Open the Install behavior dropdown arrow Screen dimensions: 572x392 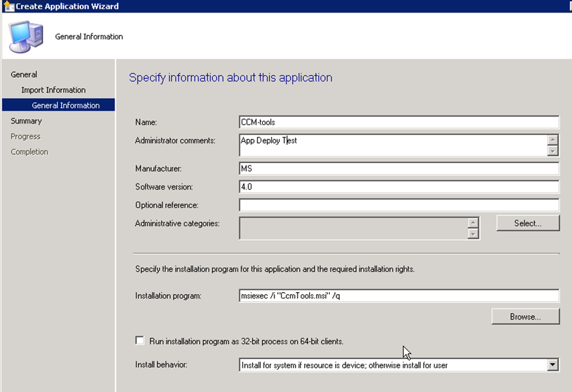(x=553, y=364)
